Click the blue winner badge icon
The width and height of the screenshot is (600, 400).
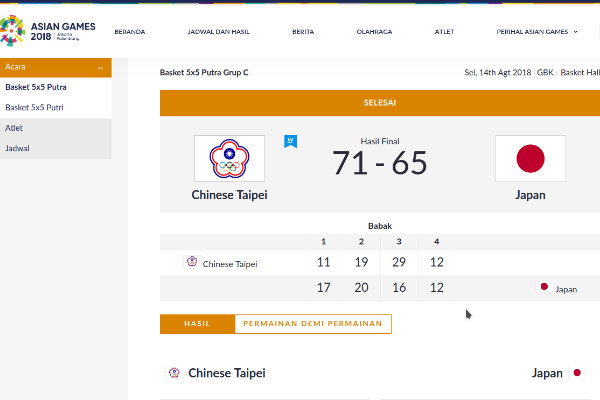290,141
